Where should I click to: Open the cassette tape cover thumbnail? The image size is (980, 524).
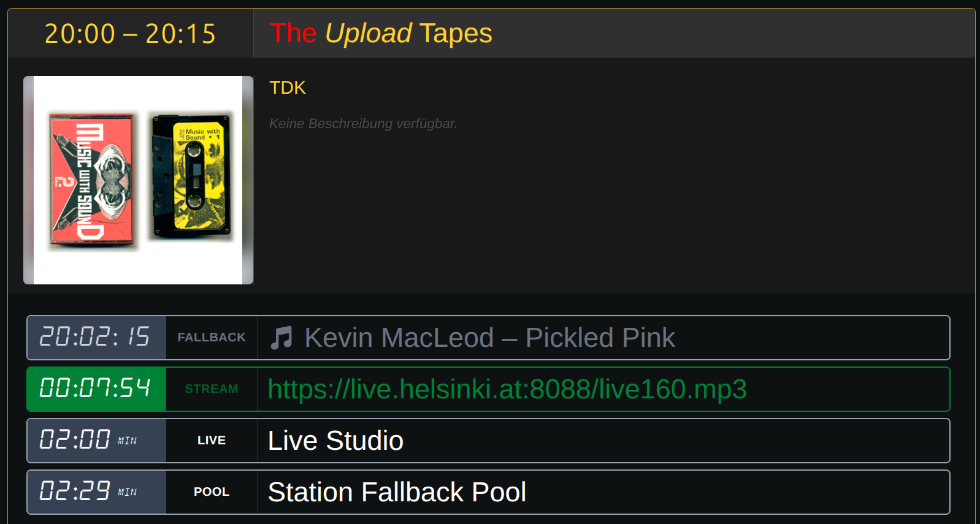pos(138,180)
